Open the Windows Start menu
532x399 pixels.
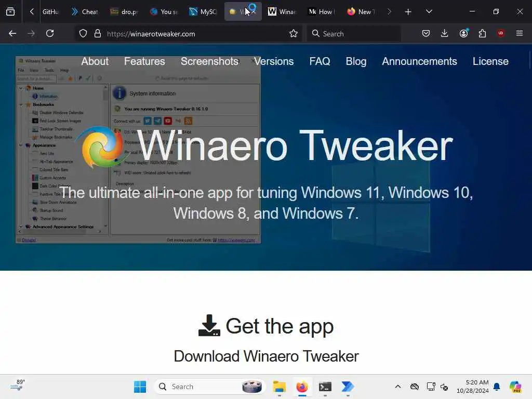tap(140, 387)
